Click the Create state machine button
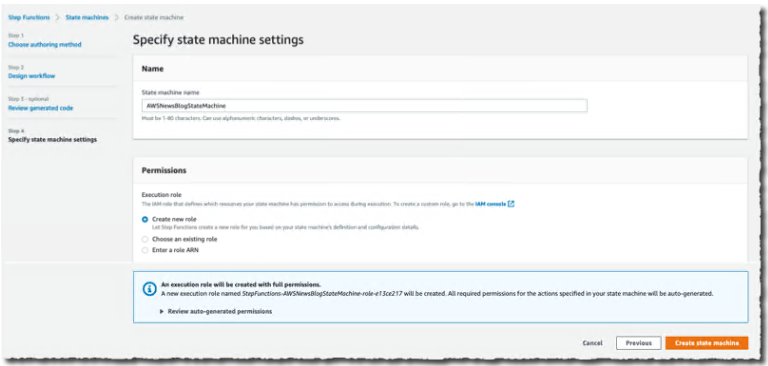This screenshot has height=366, width=768. 707,343
